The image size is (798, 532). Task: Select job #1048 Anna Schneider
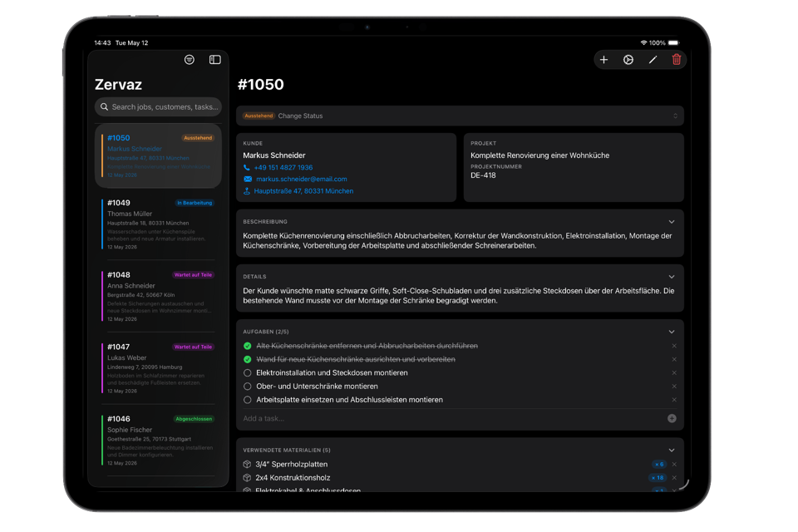(158, 296)
